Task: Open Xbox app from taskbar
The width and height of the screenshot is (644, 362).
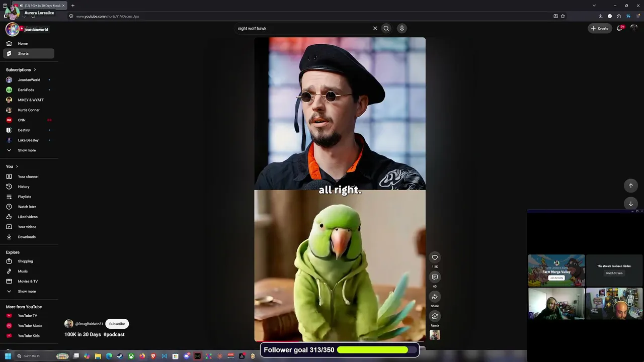Action: tap(131, 356)
